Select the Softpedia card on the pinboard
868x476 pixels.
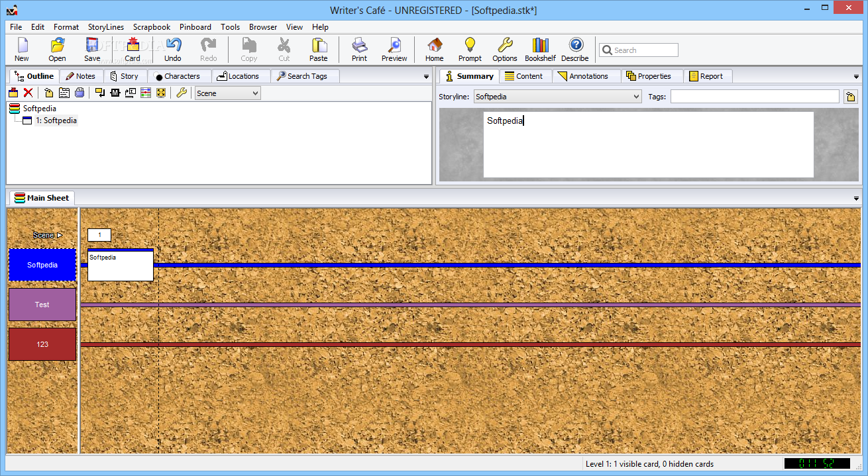[121, 265]
